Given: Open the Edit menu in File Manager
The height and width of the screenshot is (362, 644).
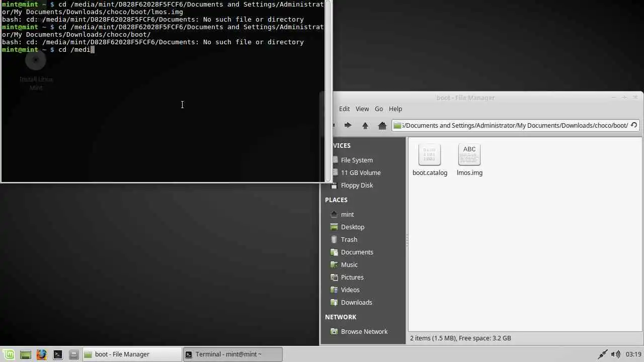Looking at the screenshot, I should coord(344,109).
